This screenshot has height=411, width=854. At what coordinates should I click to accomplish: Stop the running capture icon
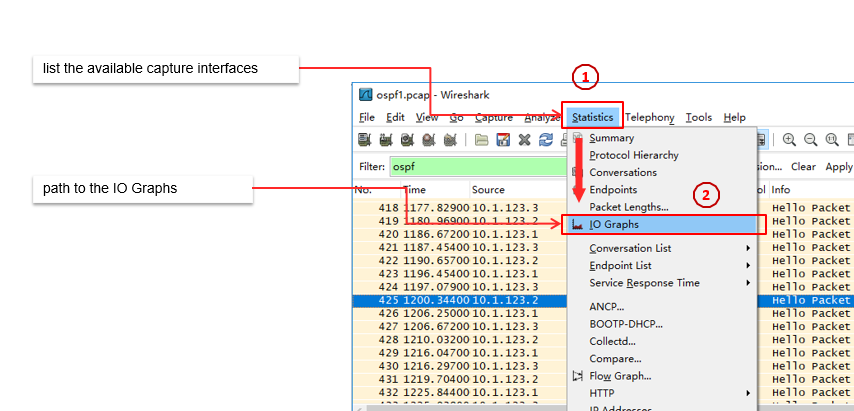coord(428,140)
